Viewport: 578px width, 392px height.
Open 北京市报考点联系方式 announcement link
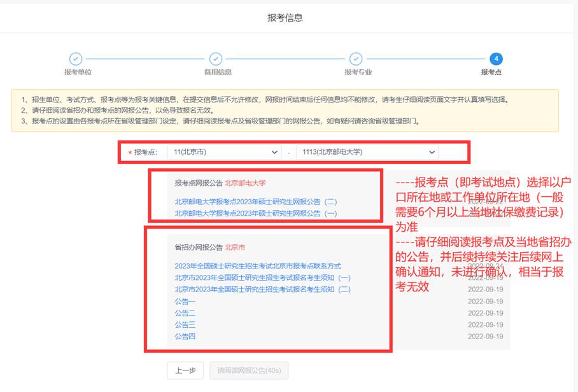(258, 266)
